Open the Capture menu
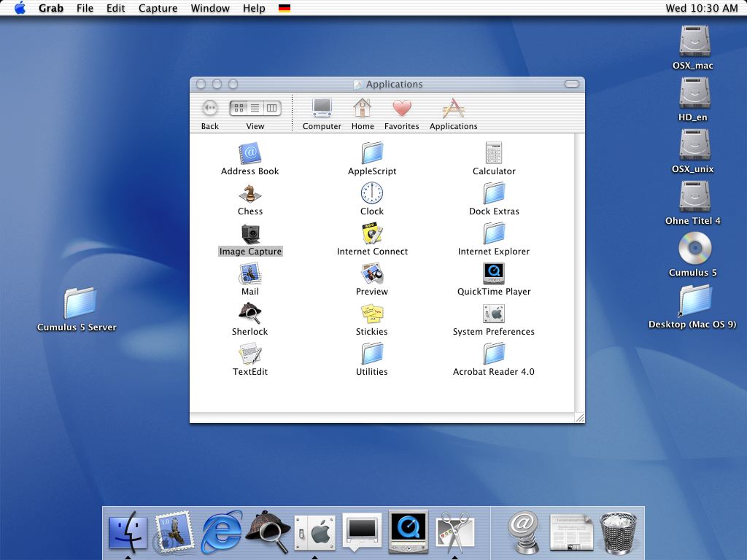Image resolution: width=747 pixels, height=560 pixels. click(158, 8)
